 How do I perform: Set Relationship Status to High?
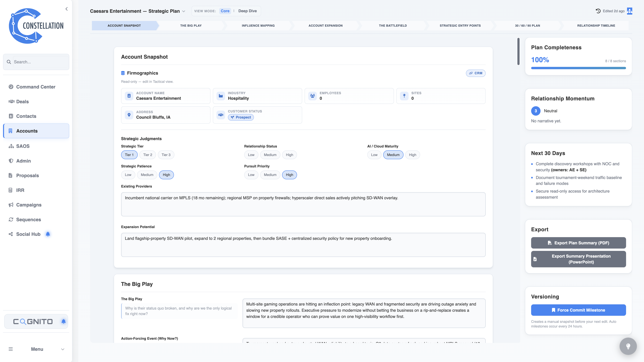pos(289,155)
